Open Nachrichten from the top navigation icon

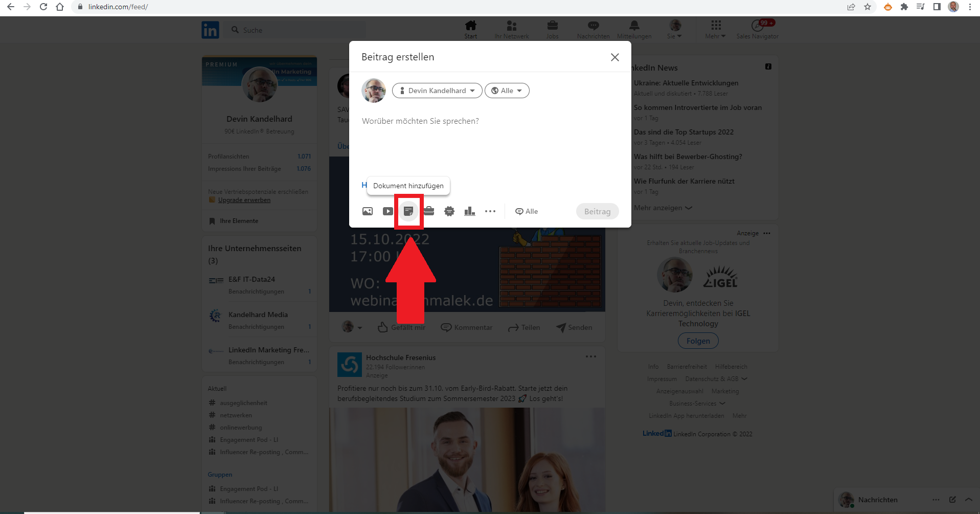click(593, 29)
